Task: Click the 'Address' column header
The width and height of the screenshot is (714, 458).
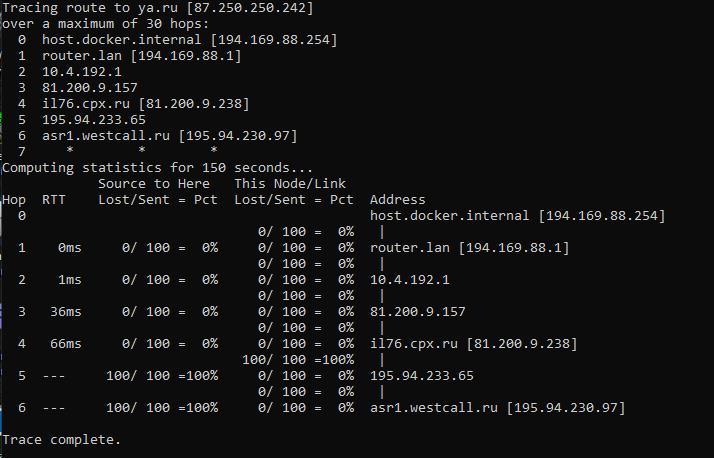Action: click(398, 199)
